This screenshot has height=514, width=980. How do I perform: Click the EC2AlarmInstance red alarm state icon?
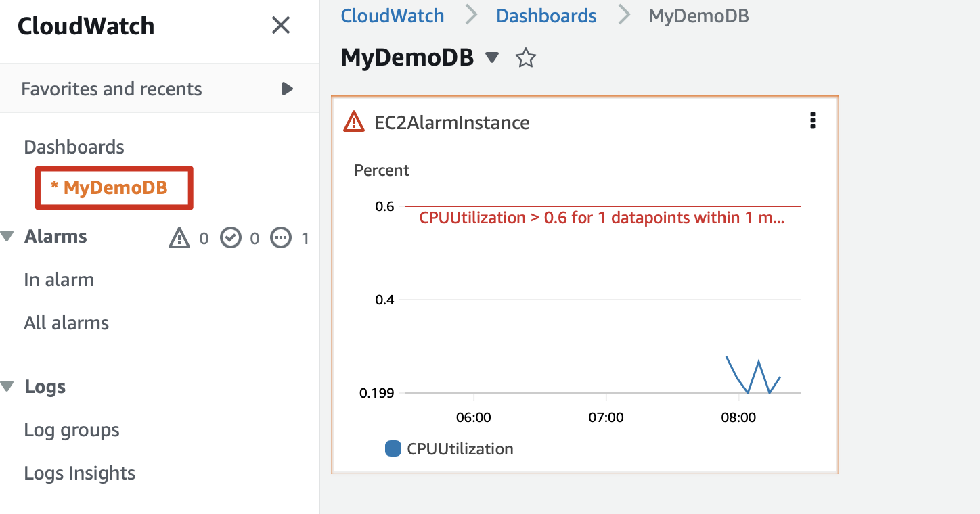[x=354, y=122]
